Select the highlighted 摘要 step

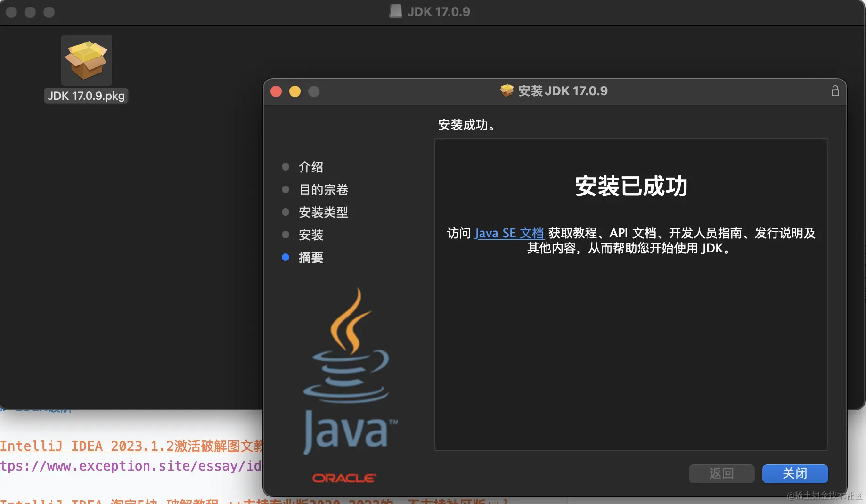311,257
